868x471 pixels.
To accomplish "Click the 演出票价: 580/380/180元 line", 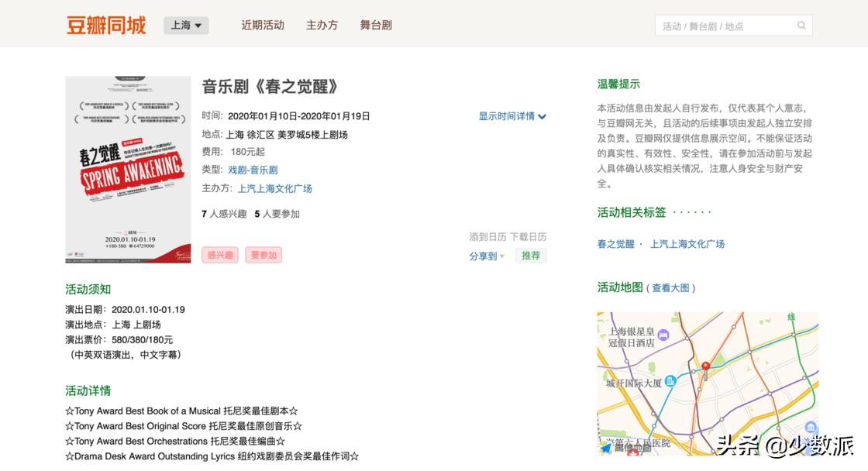I will [119, 340].
